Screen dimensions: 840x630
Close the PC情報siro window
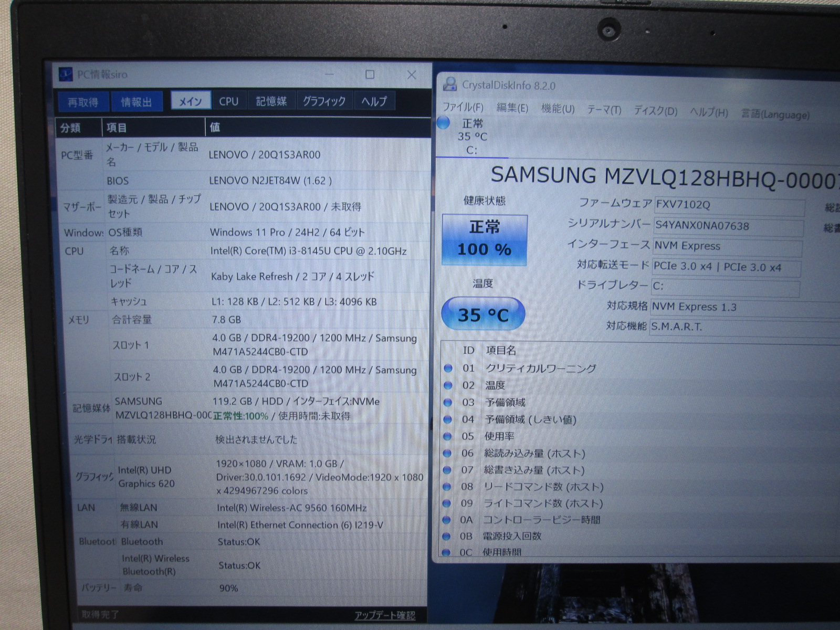[412, 75]
